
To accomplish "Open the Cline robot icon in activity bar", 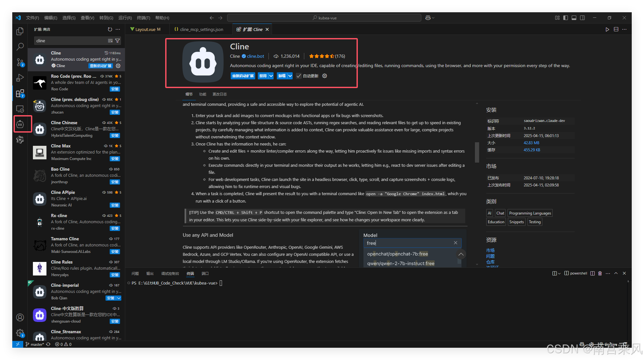I will tap(20, 124).
